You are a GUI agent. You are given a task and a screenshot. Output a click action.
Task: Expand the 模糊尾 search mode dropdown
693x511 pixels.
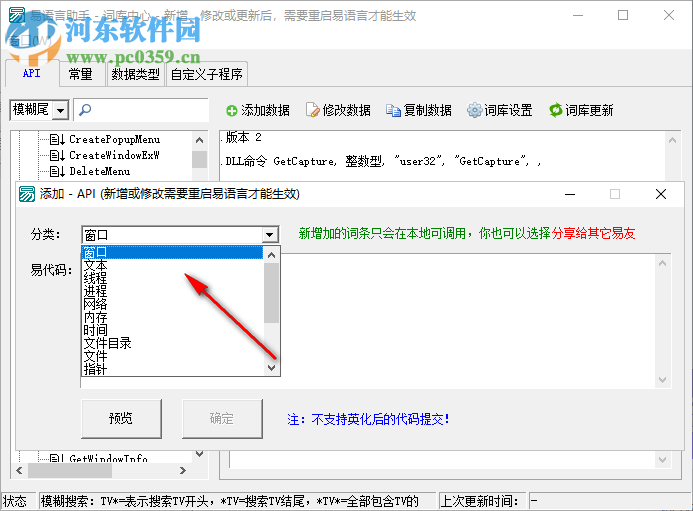61,110
